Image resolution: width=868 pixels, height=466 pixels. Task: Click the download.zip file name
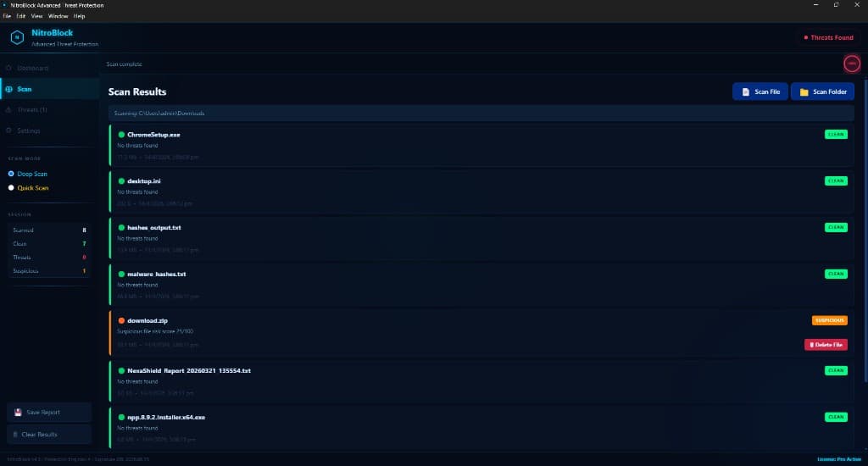coord(147,320)
